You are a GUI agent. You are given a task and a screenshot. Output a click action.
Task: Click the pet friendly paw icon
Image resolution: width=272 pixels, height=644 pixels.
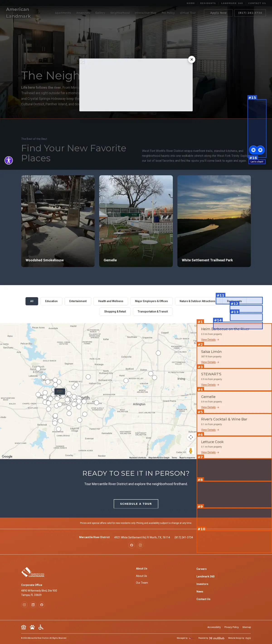(x=32, y=627)
